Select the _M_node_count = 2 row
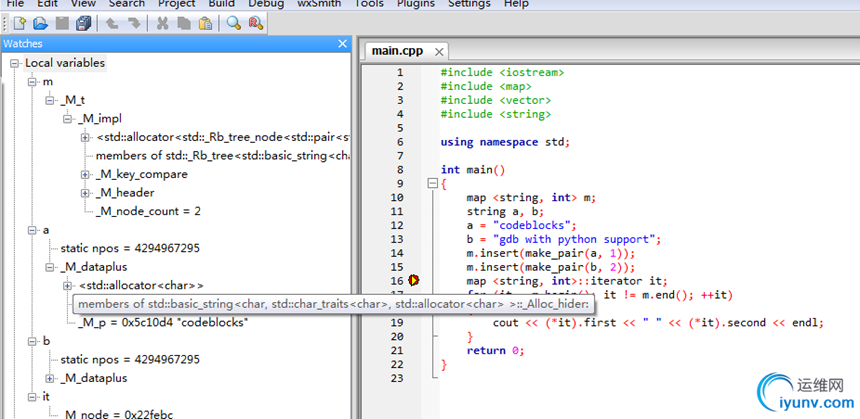The width and height of the screenshot is (860, 419). coord(148,211)
